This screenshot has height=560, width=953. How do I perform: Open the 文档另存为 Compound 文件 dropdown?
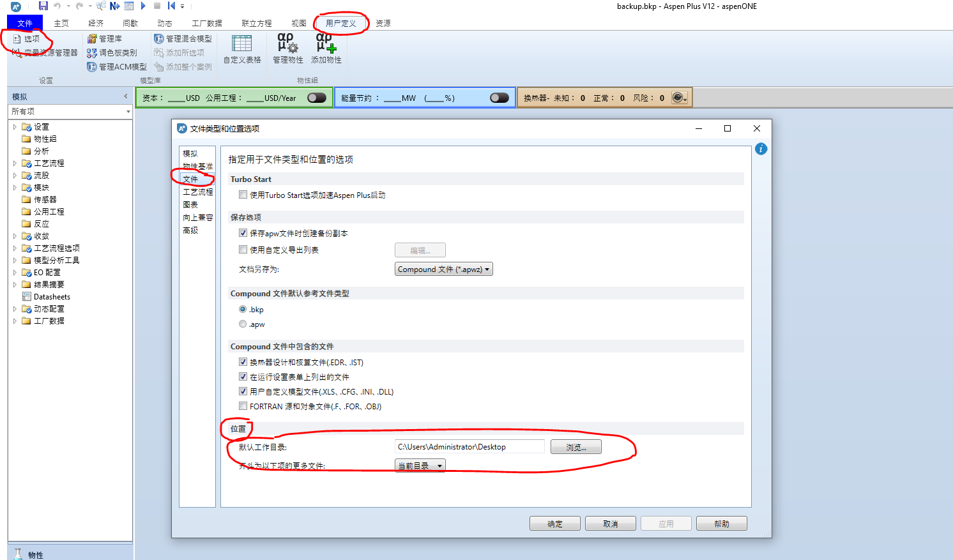click(x=443, y=269)
